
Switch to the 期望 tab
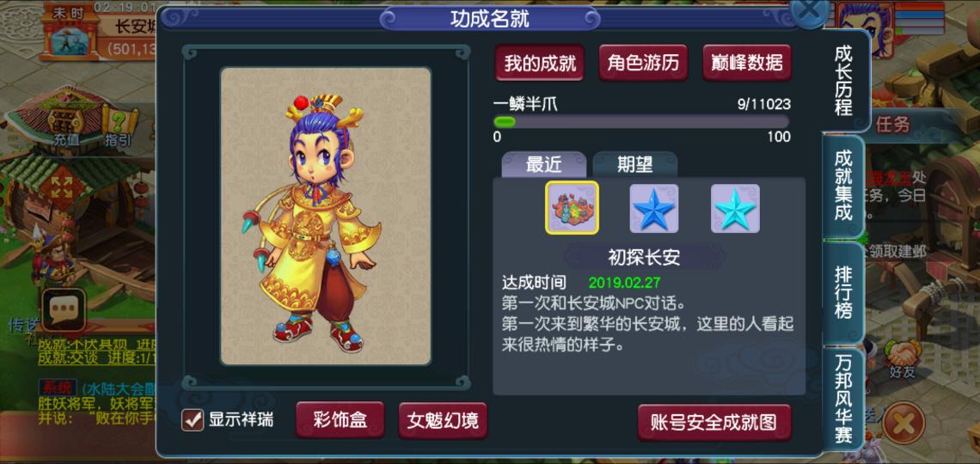635,164
